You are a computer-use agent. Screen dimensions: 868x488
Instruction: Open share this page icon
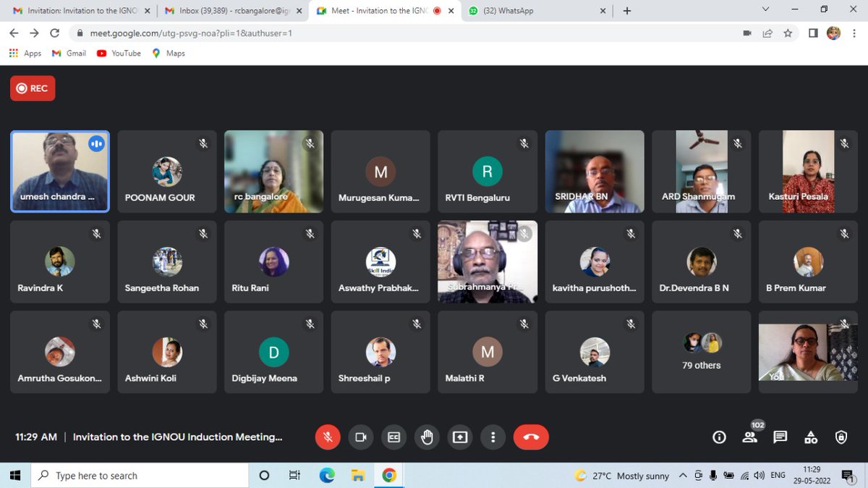click(x=767, y=33)
